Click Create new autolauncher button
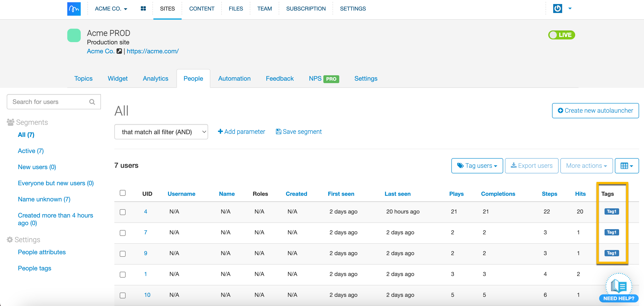The height and width of the screenshot is (306, 644). (x=595, y=110)
